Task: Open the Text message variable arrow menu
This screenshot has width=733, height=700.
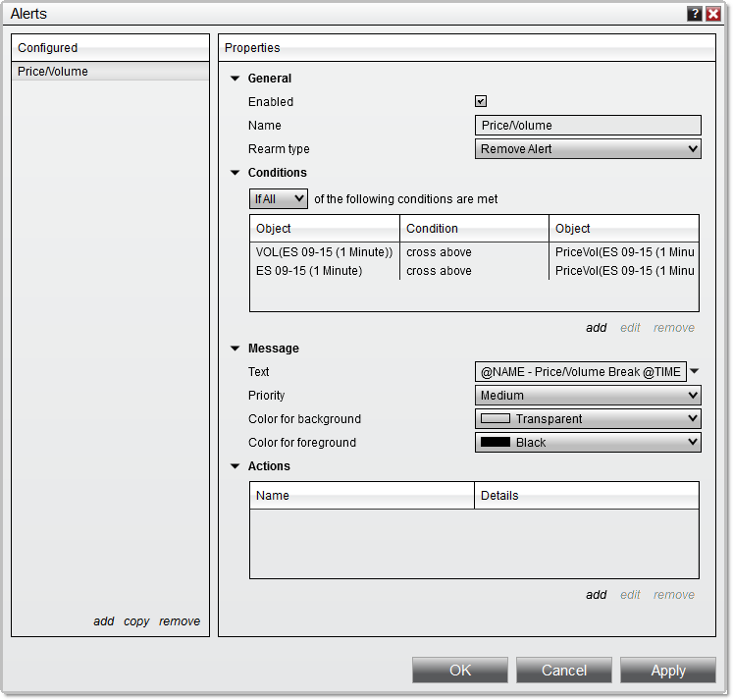Action: click(x=695, y=371)
